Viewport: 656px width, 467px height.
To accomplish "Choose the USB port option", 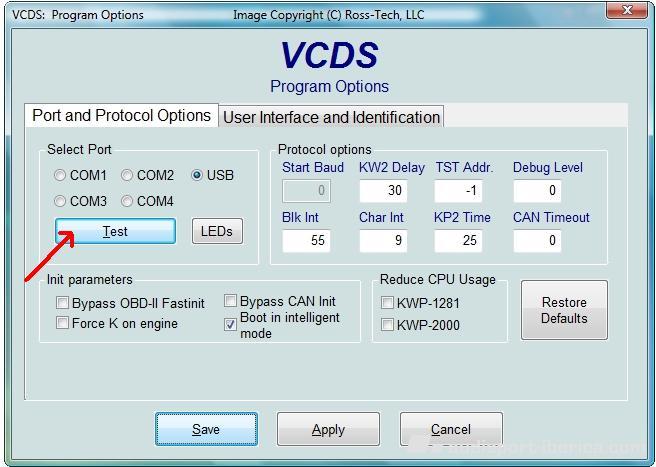I will 197,175.
